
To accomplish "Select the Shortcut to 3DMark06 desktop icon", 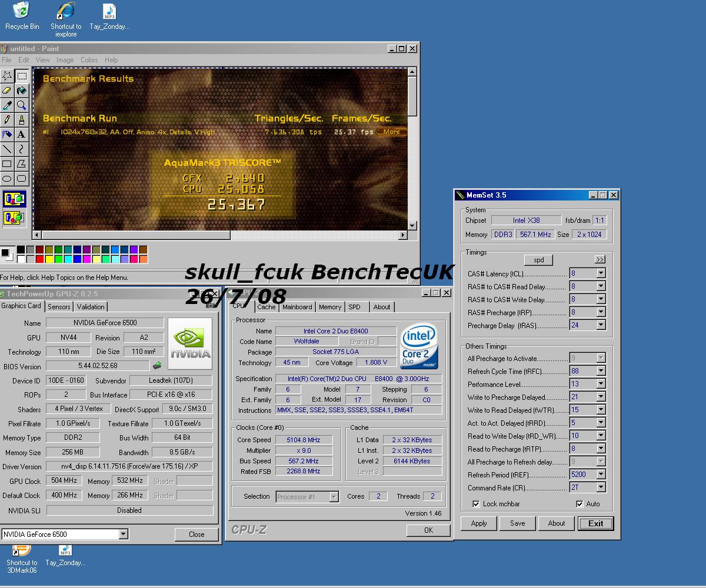I will pyautogui.click(x=22, y=559).
